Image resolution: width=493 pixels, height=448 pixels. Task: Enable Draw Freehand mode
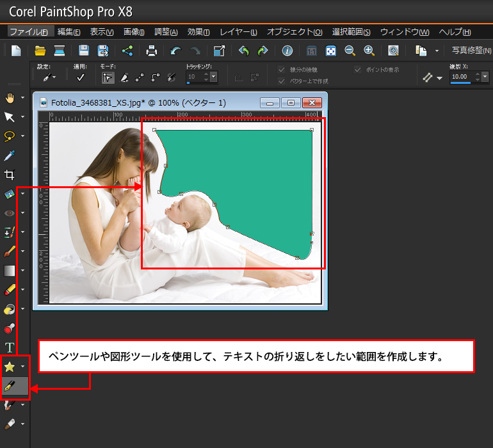click(x=172, y=77)
